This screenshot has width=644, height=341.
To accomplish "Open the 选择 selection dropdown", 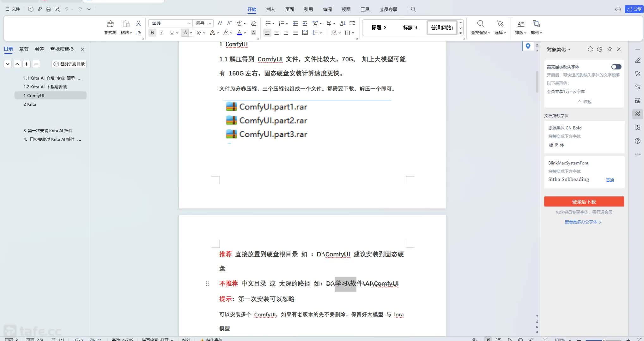I will (x=500, y=33).
